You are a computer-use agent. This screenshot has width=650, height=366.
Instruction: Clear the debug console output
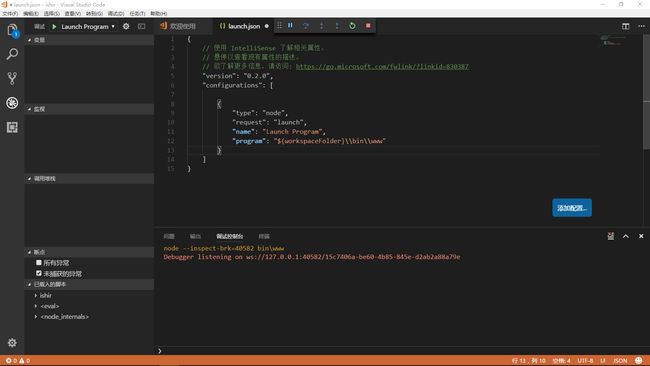pos(611,236)
